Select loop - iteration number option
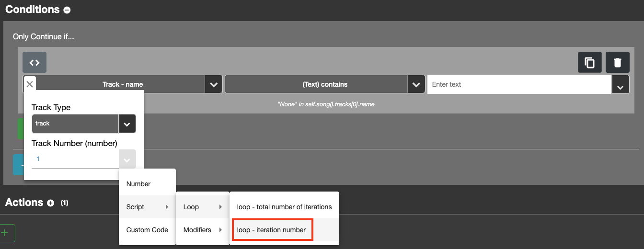 coord(272,230)
